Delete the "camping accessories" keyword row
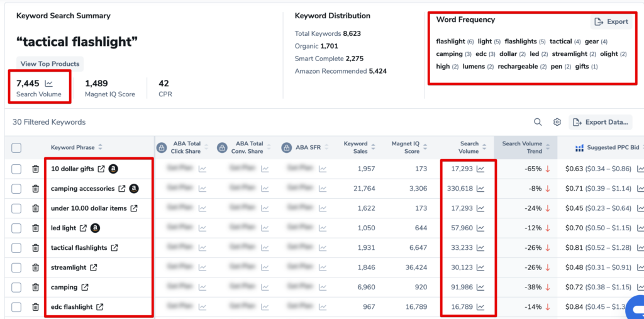644x319 pixels. 36,189
